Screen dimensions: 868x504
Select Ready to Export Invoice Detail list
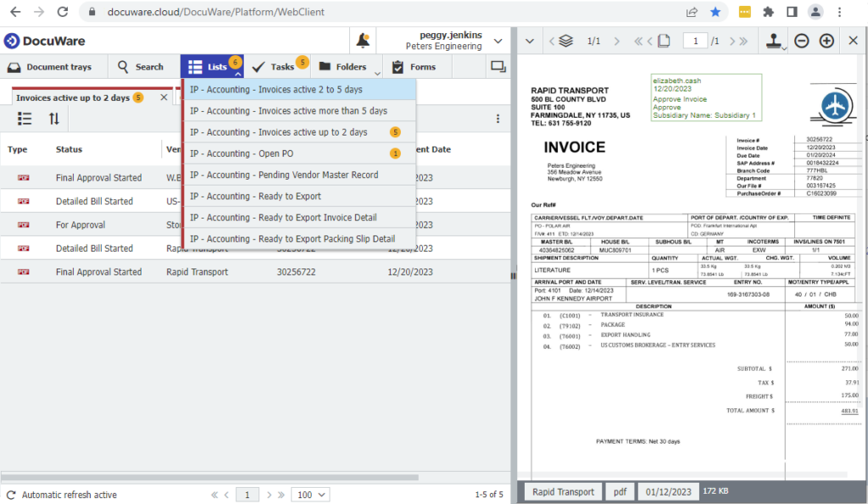point(299,218)
